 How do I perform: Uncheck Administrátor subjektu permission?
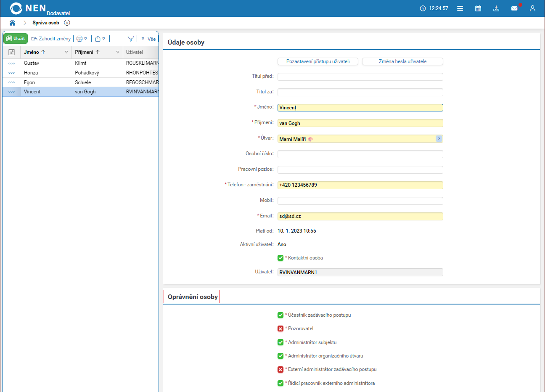coord(280,342)
